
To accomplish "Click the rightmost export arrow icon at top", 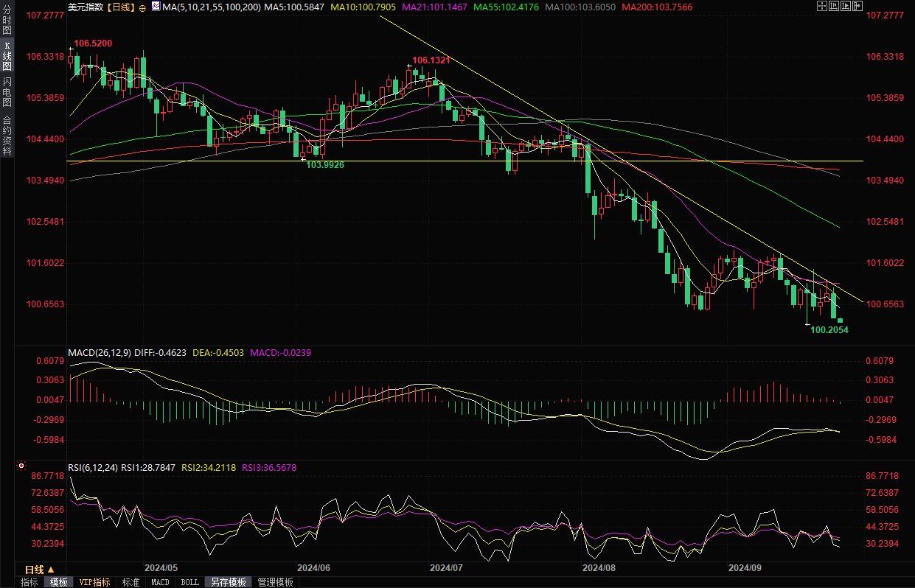I will [x=857, y=7].
